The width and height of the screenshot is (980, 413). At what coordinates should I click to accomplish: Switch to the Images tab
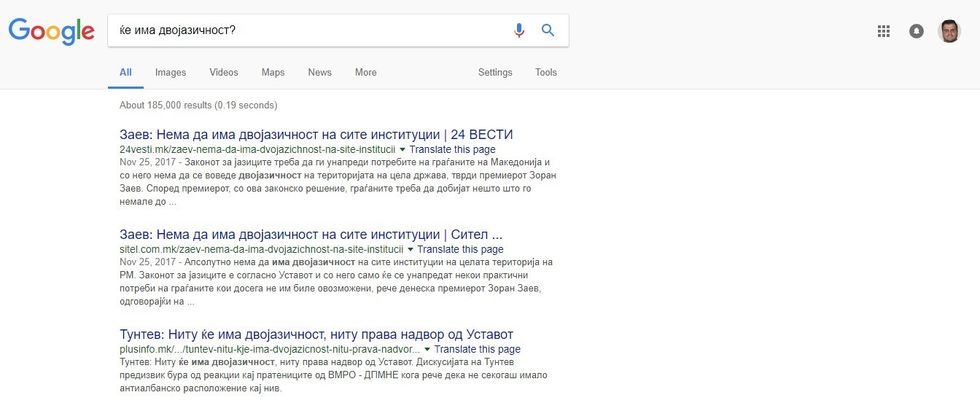coord(171,72)
